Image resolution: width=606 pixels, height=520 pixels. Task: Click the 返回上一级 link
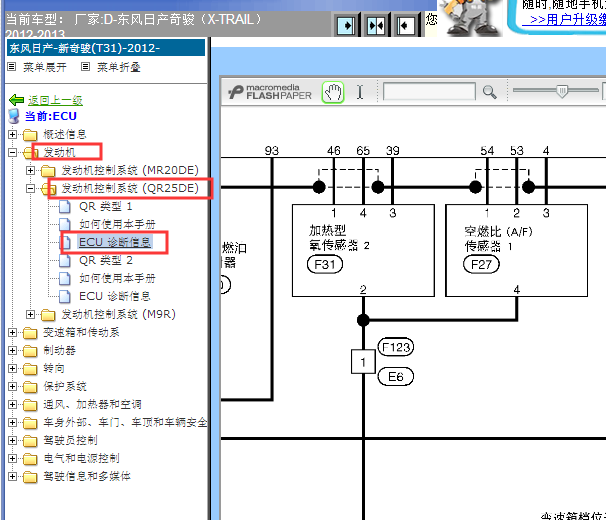click(x=55, y=101)
